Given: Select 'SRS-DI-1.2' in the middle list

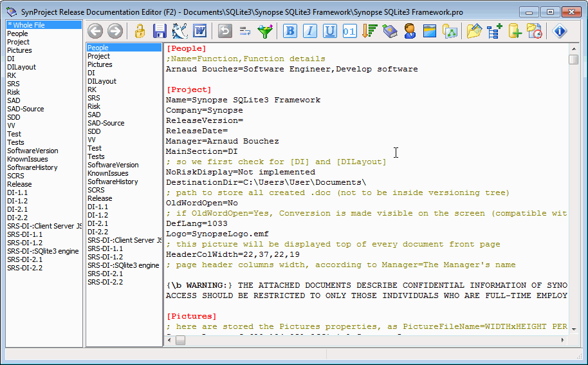Looking at the screenshot, I should (124, 257).
